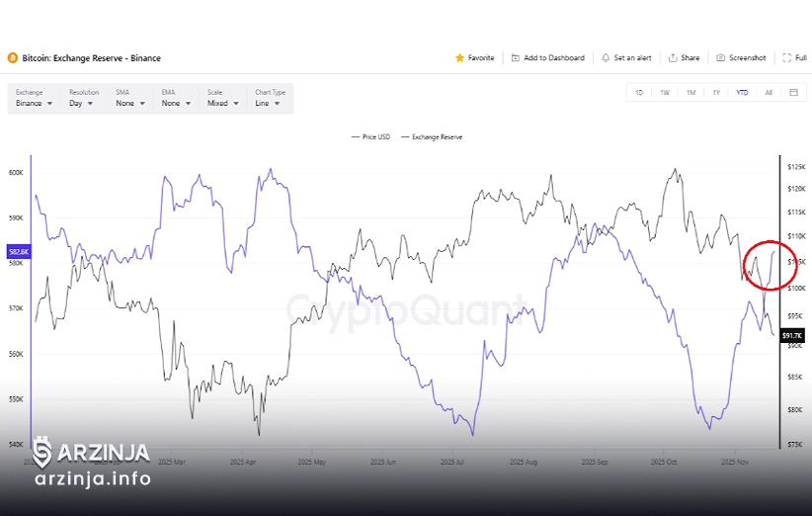This screenshot has width=812, height=516.
Task: Click the Set an alert bell icon
Action: (x=606, y=58)
